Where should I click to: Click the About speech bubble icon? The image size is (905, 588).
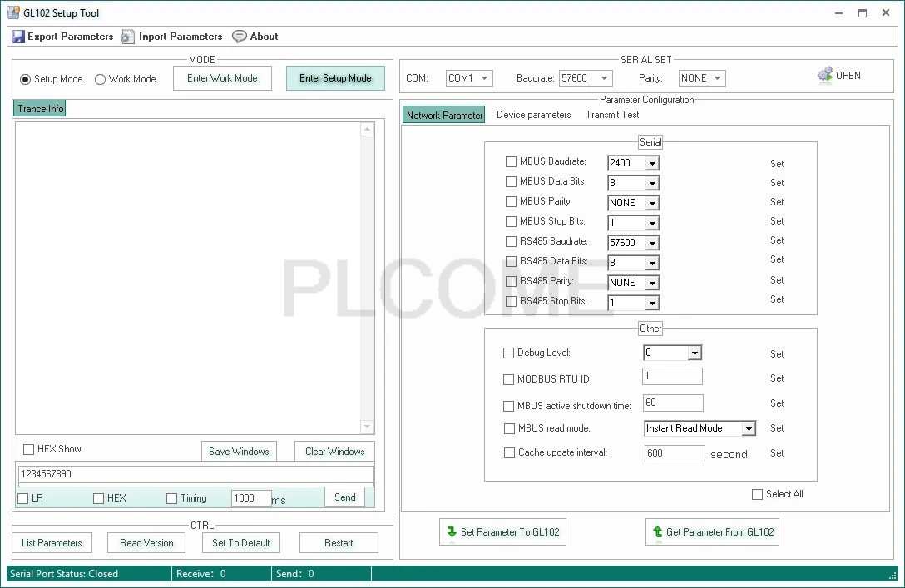coord(239,37)
